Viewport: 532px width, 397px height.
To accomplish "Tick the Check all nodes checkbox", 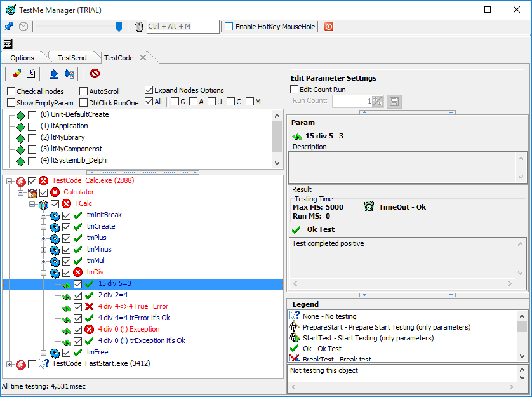I will click(11, 91).
